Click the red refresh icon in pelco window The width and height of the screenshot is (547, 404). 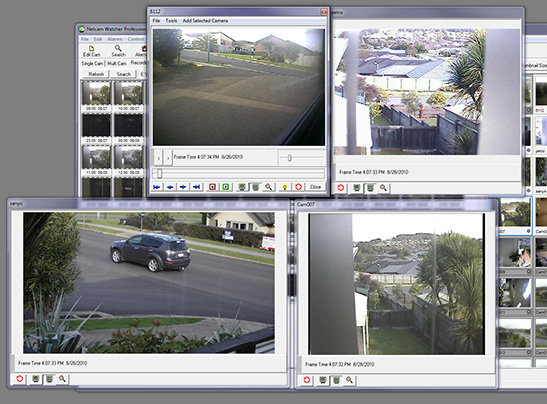[341, 188]
